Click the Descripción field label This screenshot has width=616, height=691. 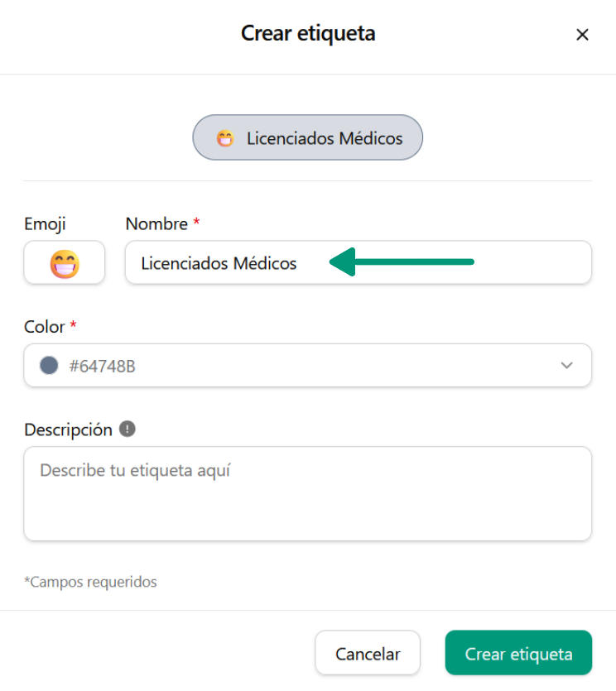pyautogui.click(x=68, y=429)
